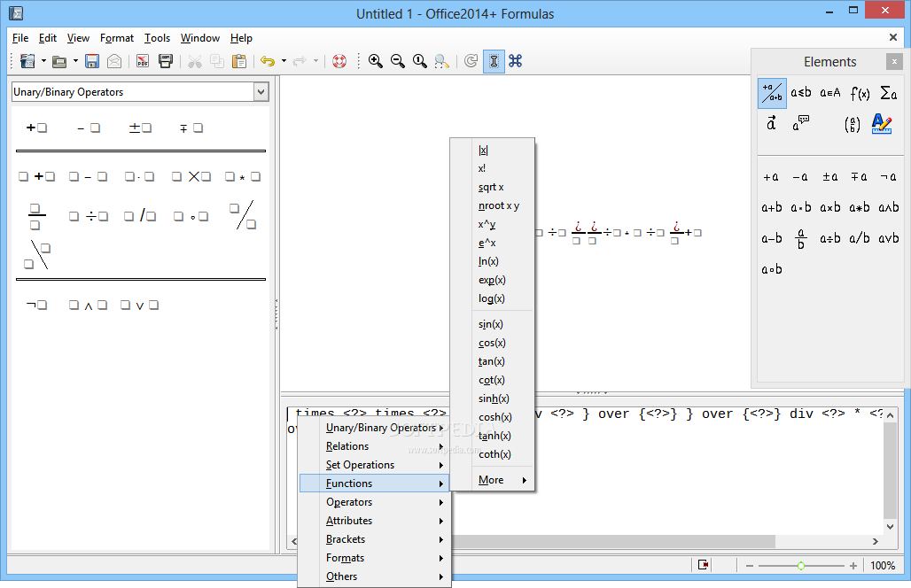Insert the multiplication cross operator in left panel

coord(191,176)
